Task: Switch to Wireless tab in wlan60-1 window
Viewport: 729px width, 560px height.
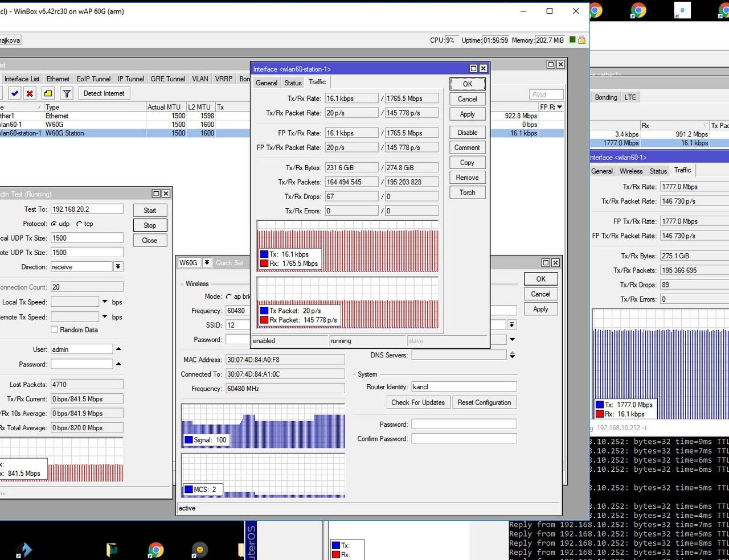Action: point(631,171)
